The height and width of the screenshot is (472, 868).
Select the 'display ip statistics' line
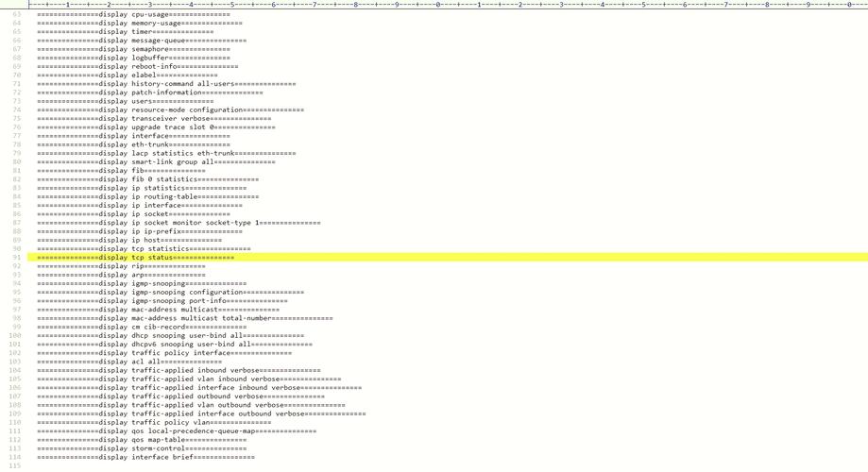[142, 188]
